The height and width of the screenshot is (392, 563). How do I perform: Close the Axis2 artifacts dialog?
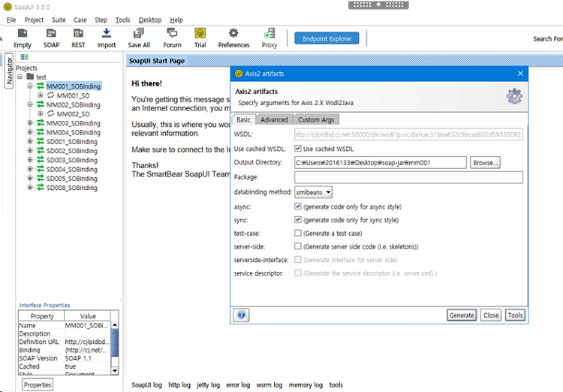tap(520, 74)
